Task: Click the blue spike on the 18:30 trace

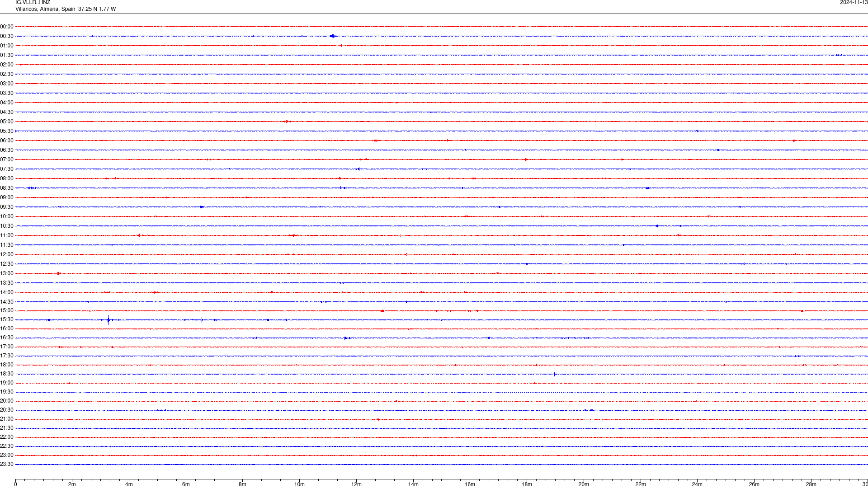Action: [x=555, y=374]
